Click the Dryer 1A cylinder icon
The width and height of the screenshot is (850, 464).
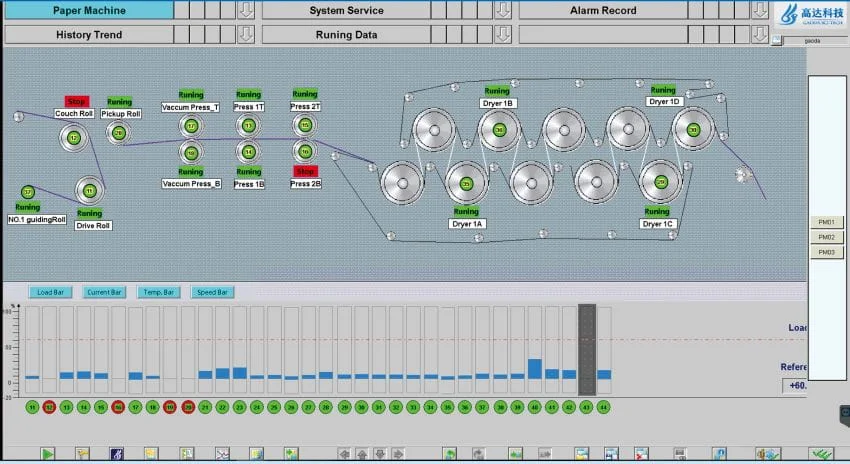466,183
